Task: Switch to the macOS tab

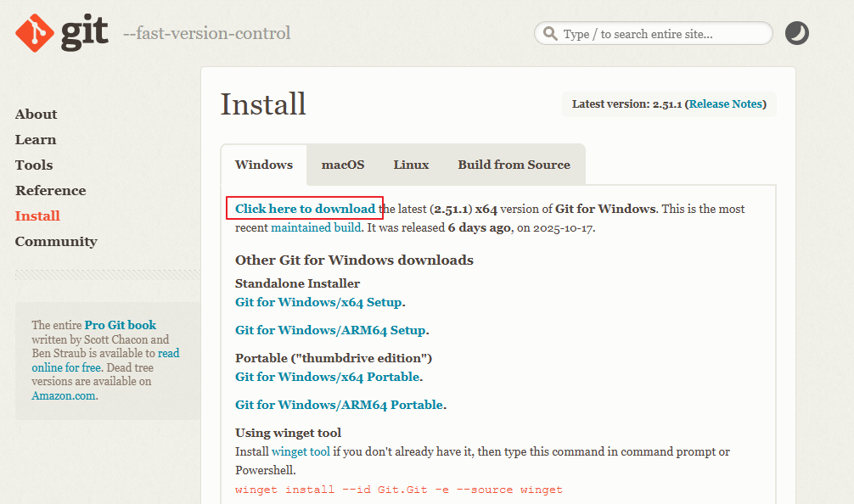Action: click(343, 165)
